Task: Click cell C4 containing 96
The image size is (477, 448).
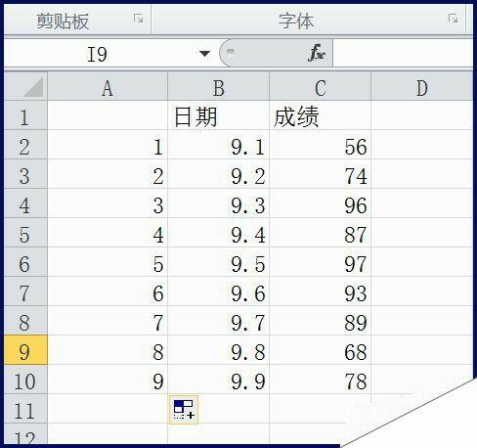Action: click(321, 203)
